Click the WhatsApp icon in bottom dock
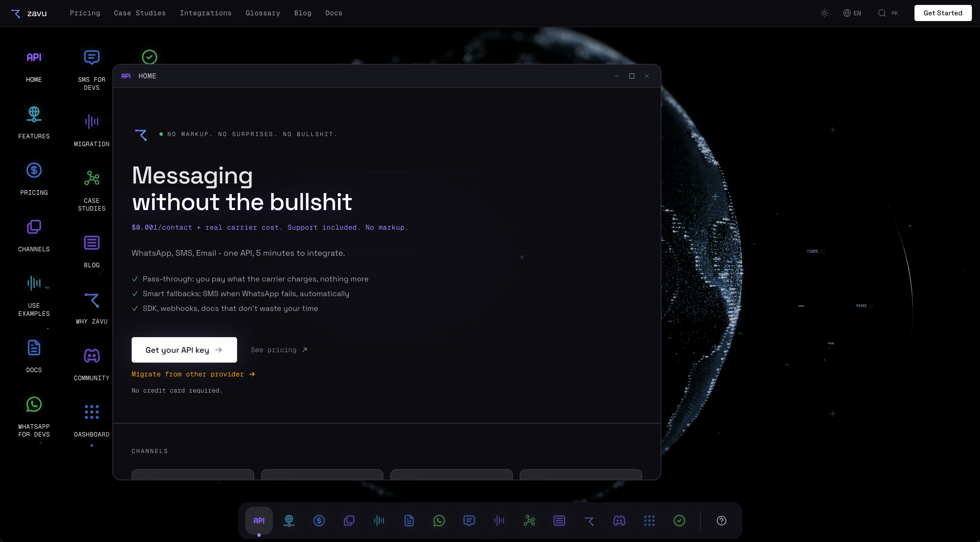Image resolution: width=980 pixels, height=542 pixels. click(x=439, y=521)
